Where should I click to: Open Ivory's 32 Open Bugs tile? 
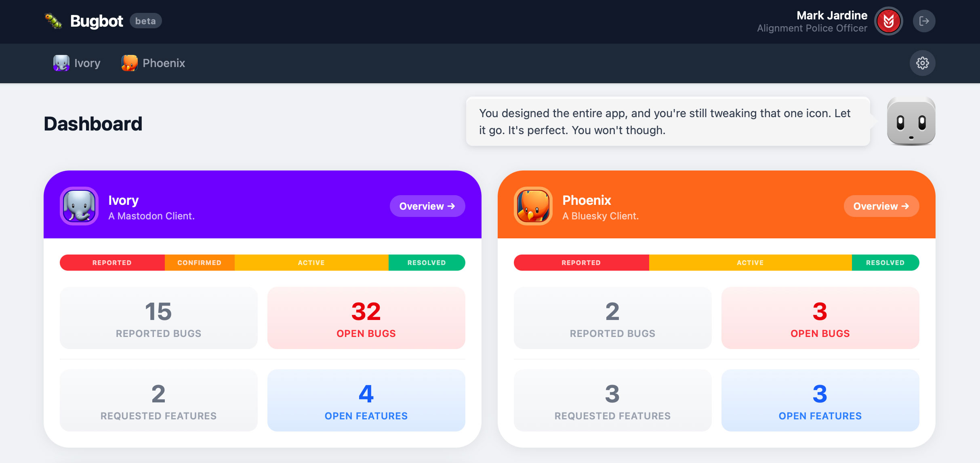tap(366, 318)
